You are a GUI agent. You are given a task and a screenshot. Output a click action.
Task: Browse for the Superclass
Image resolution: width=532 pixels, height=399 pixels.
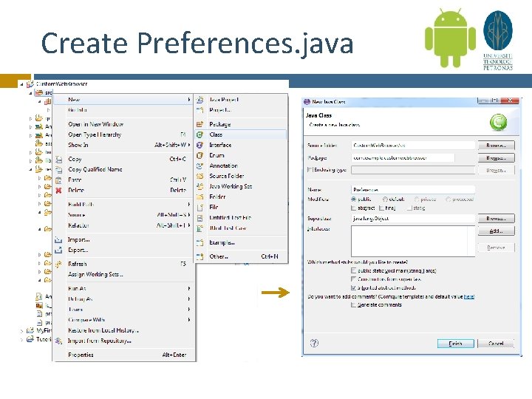496,218
